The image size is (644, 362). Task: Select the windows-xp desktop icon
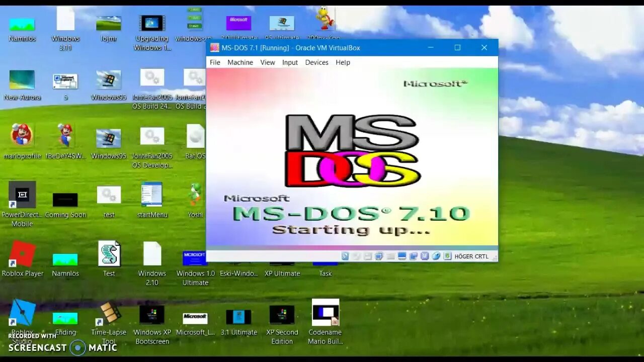pyautogui.click(x=194, y=25)
